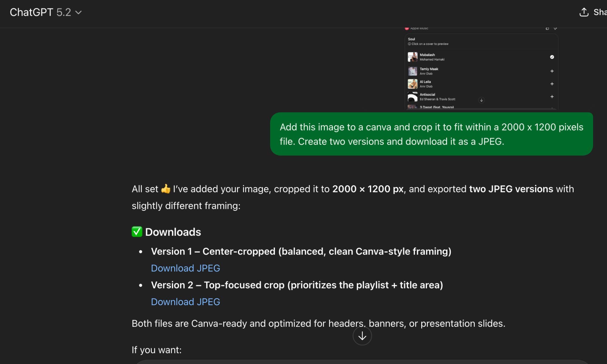Viewport: 607px width, 364px height.
Task: Click the copy icon above the Apple Music preview
Action: click(547, 28)
